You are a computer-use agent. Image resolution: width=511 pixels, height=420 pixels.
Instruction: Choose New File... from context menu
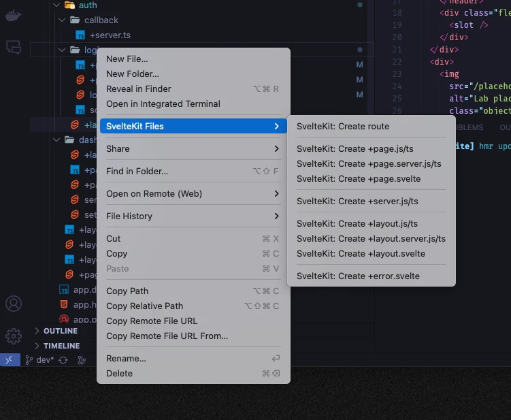[127, 59]
